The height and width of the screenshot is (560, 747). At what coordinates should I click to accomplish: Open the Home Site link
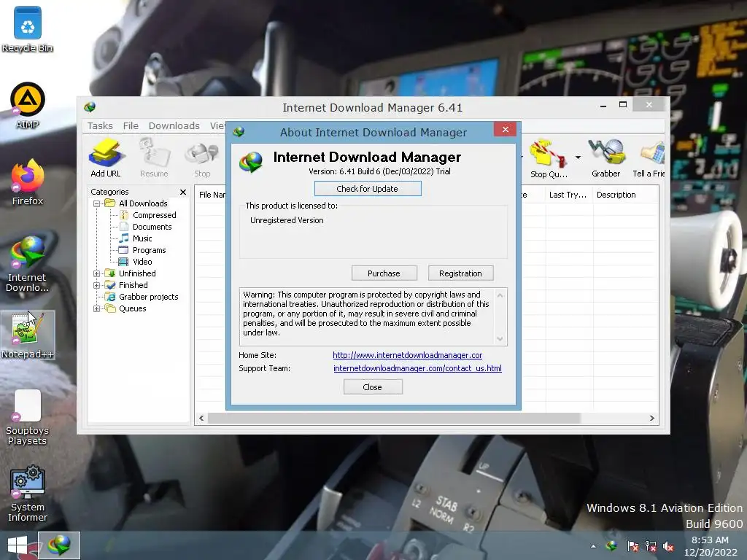[407, 355]
